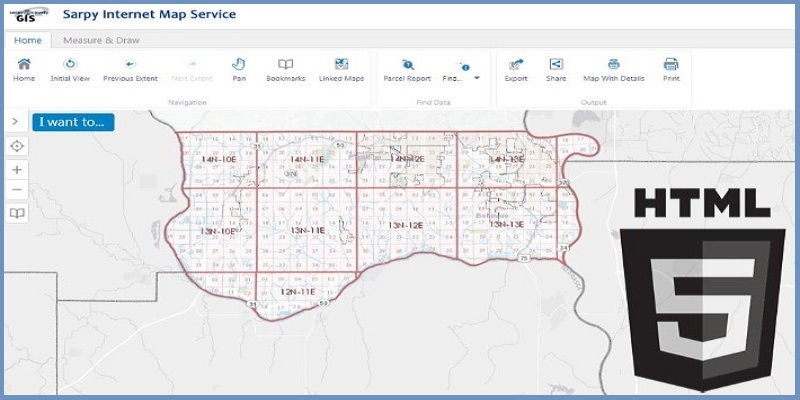
Task: Launch the Parcel Report tool
Action: (407, 64)
